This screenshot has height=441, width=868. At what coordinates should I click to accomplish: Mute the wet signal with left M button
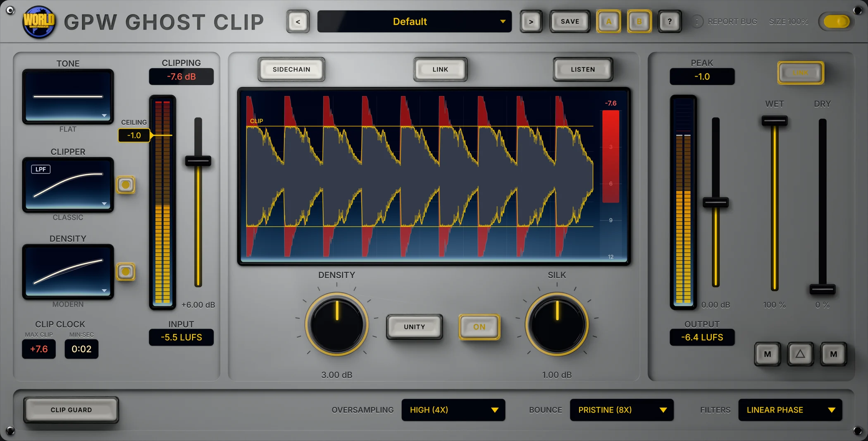coord(768,354)
